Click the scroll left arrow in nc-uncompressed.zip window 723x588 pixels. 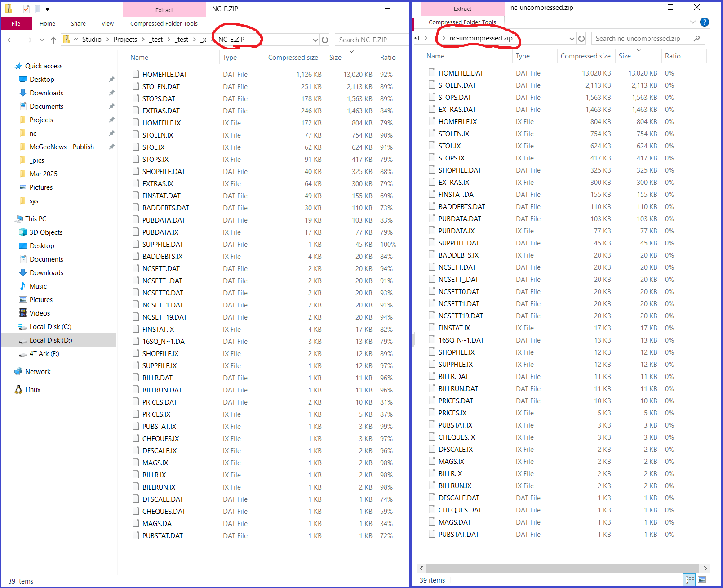tap(421, 568)
